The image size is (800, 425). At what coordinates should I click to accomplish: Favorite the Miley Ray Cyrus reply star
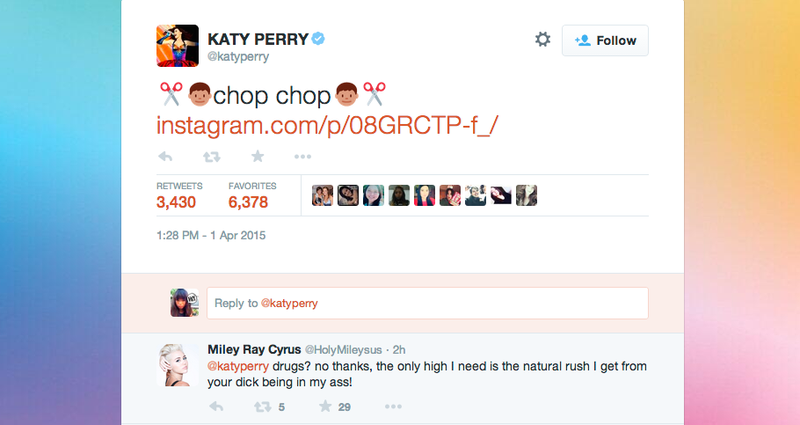pyautogui.click(x=325, y=406)
